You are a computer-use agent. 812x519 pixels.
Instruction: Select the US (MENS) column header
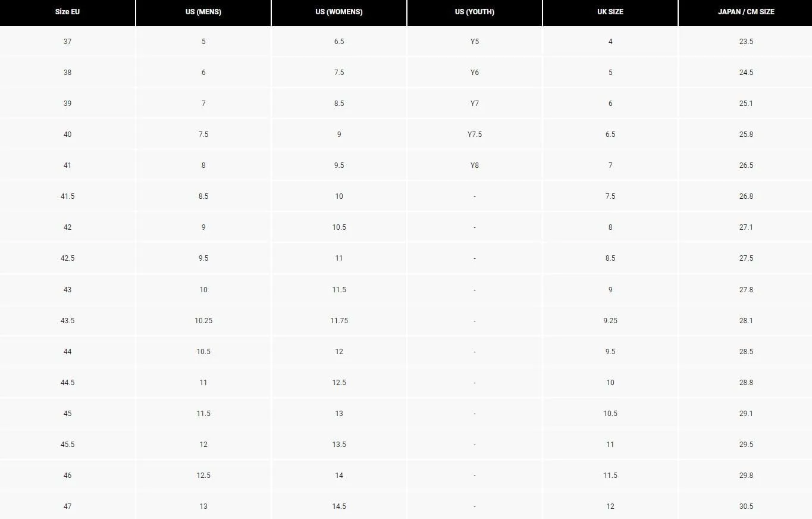(x=203, y=12)
